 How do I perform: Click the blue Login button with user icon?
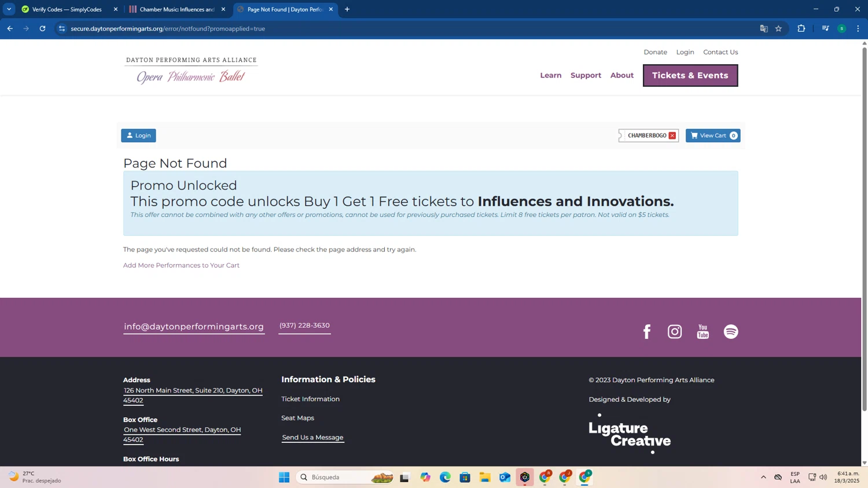pos(138,135)
